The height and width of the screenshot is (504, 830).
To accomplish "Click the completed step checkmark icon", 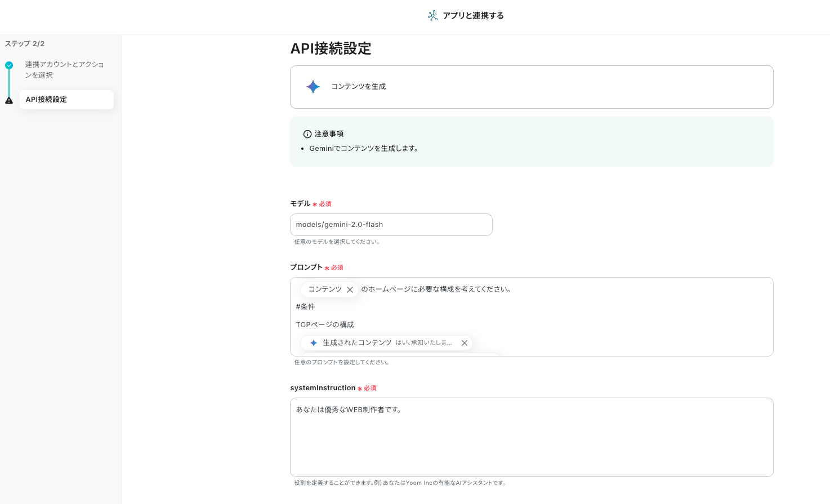I will click(9, 65).
